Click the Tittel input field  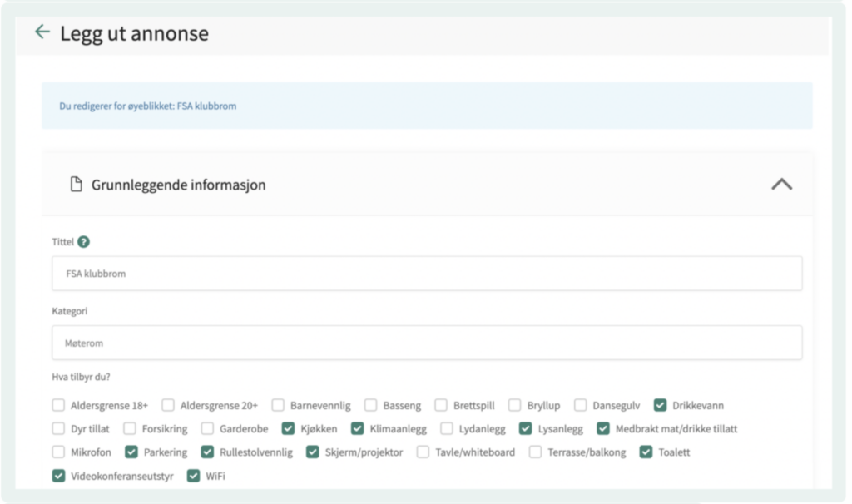427,273
